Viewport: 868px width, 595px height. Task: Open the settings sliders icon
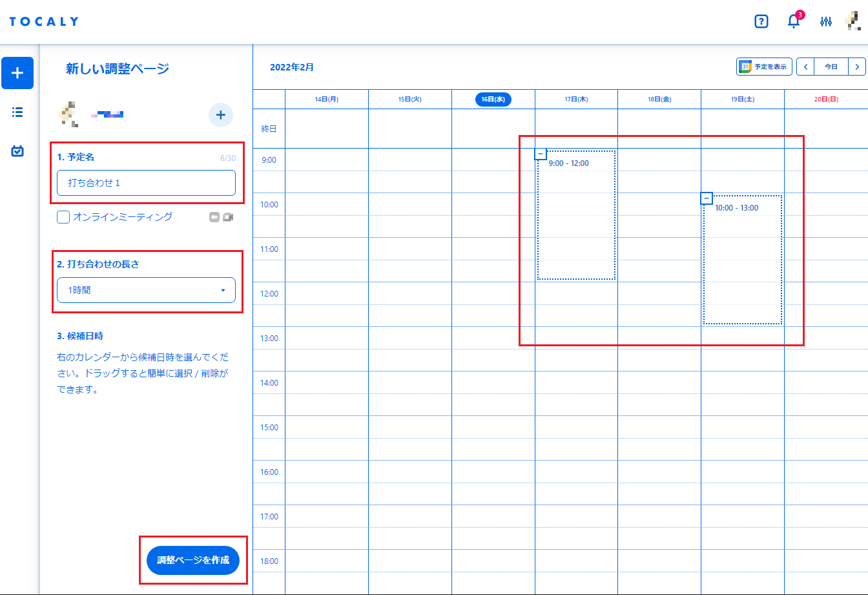click(826, 21)
